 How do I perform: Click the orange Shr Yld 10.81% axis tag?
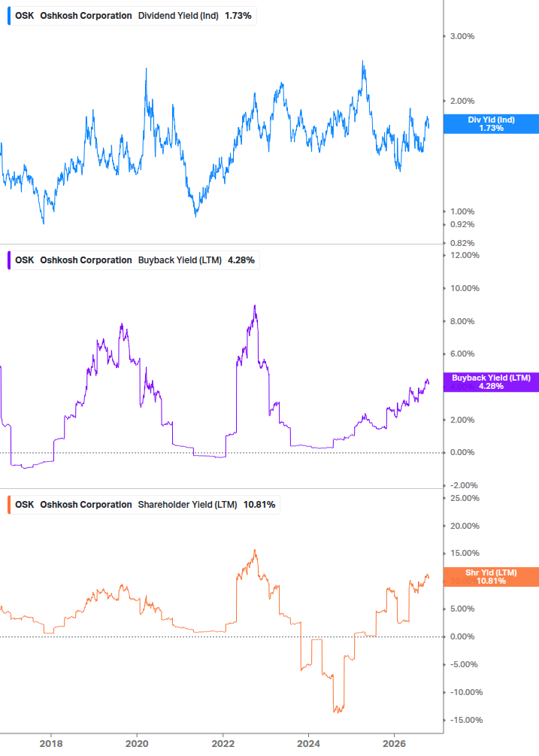[x=492, y=577]
